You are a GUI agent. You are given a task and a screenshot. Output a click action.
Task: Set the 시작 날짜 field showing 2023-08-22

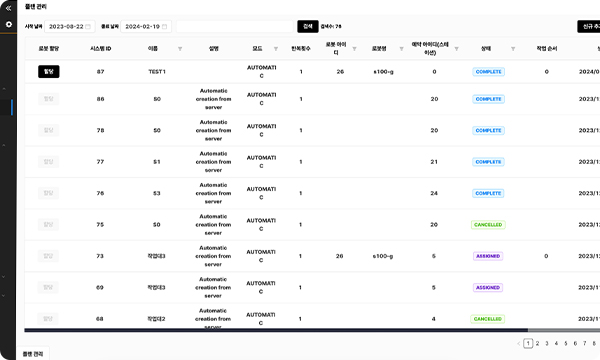70,26
